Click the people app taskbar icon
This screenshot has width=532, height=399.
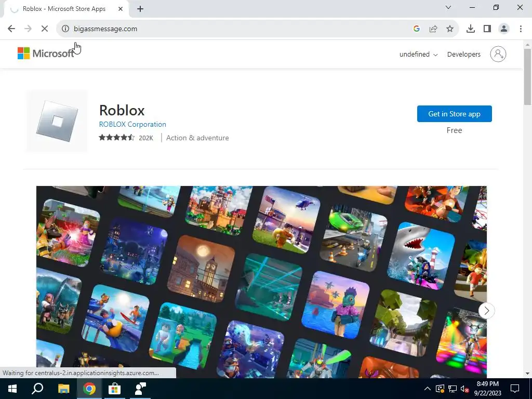pyautogui.click(x=140, y=389)
